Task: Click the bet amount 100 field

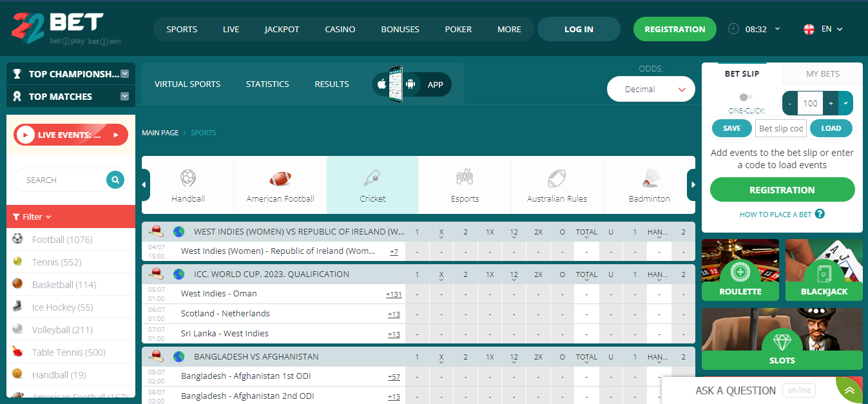Action: (x=810, y=103)
